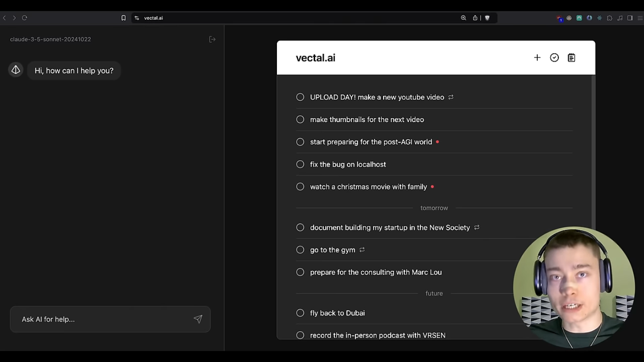The width and height of the screenshot is (644, 362).
Task: Check the VRSEN in-person podcast task circle
Action: point(300,335)
